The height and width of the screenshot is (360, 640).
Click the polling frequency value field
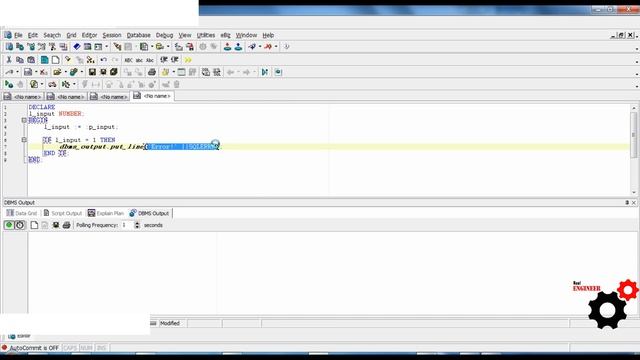(127, 225)
